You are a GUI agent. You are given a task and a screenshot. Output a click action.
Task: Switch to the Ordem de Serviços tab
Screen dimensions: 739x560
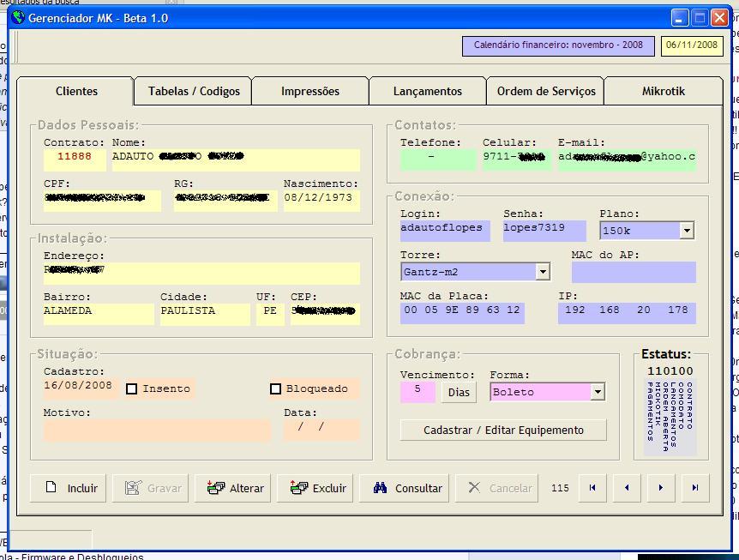(546, 91)
